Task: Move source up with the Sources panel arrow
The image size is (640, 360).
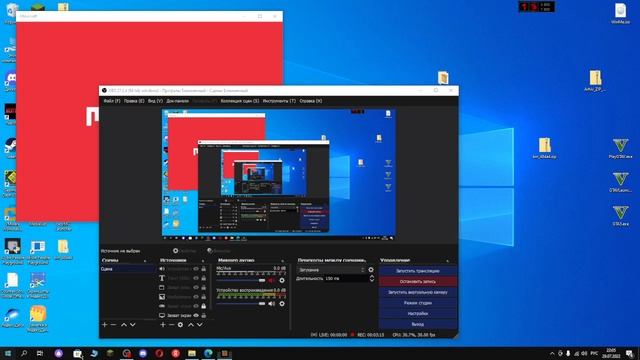Action: click(x=191, y=324)
